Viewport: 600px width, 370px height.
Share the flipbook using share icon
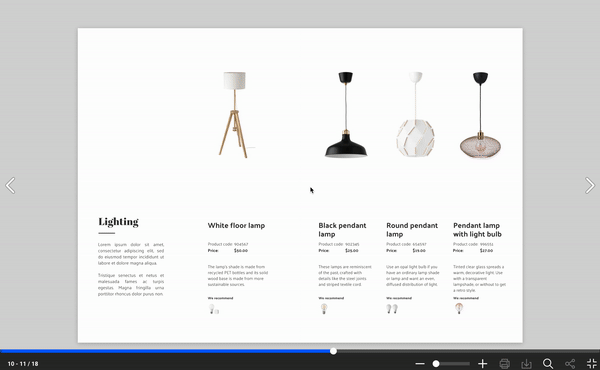pos(570,363)
